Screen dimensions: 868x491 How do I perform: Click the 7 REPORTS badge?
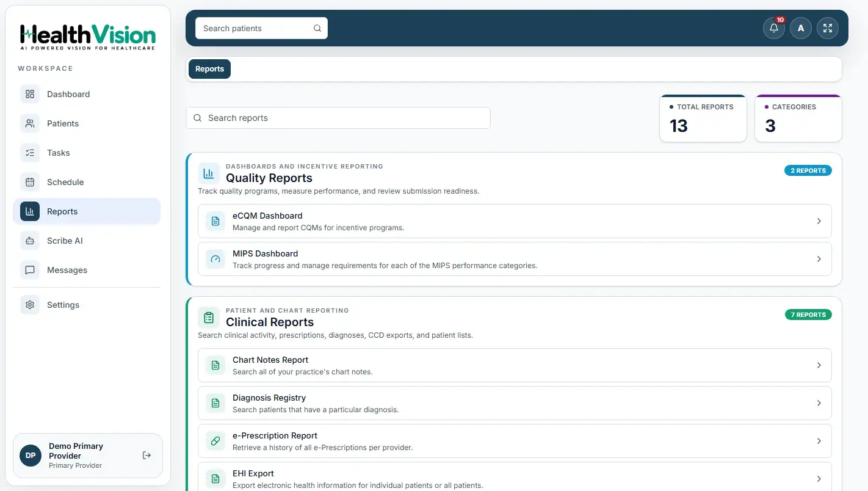pos(808,315)
